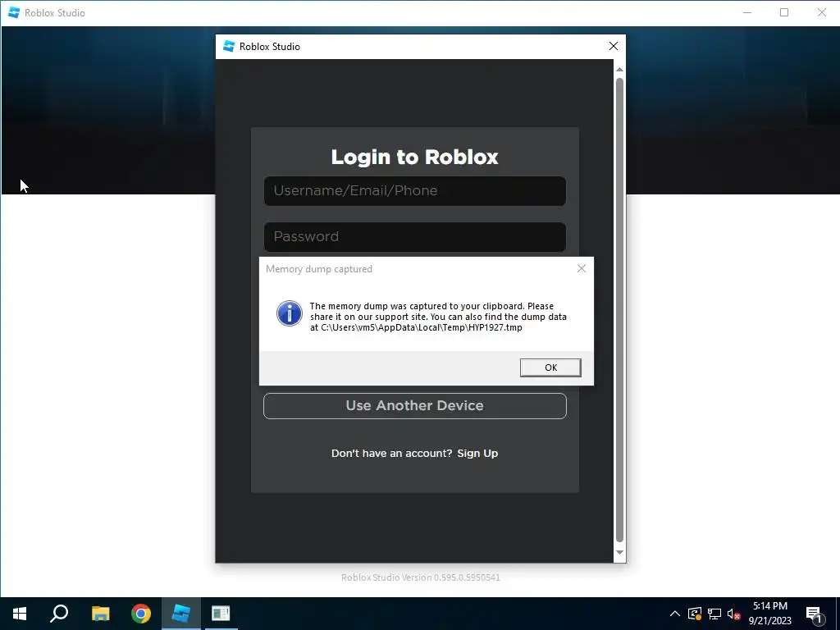The width and height of the screenshot is (840, 630).
Task: Launch Google Chrome from the taskbar
Action: pos(141,614)
